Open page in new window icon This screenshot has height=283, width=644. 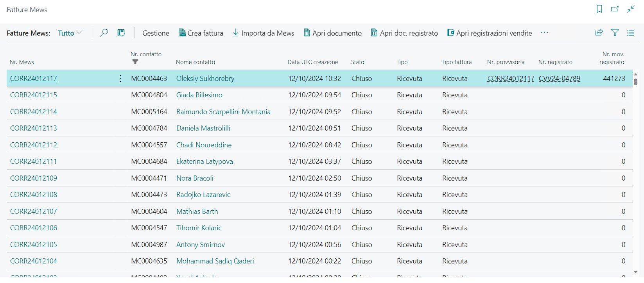click(x=615, y=9)
